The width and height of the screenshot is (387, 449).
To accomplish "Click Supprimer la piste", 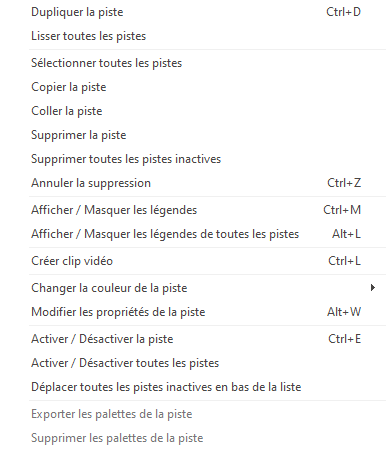I will click(x=208, y=135).
